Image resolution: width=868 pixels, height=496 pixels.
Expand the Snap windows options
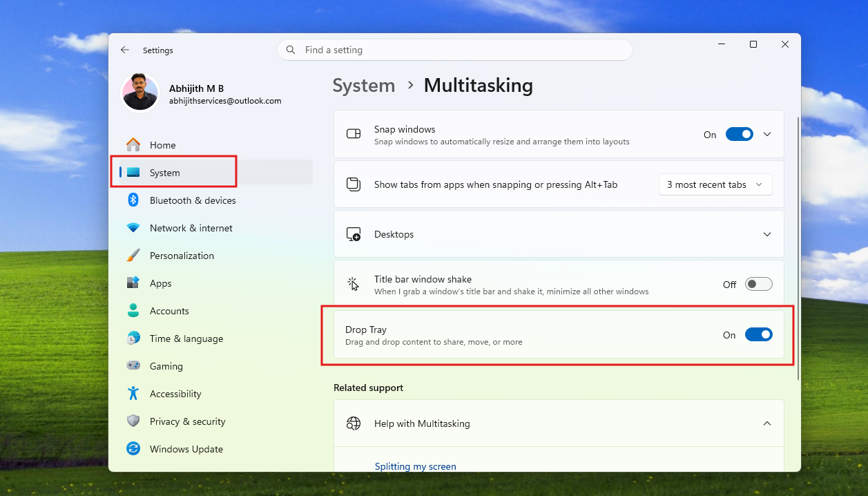tap(766, 134)
